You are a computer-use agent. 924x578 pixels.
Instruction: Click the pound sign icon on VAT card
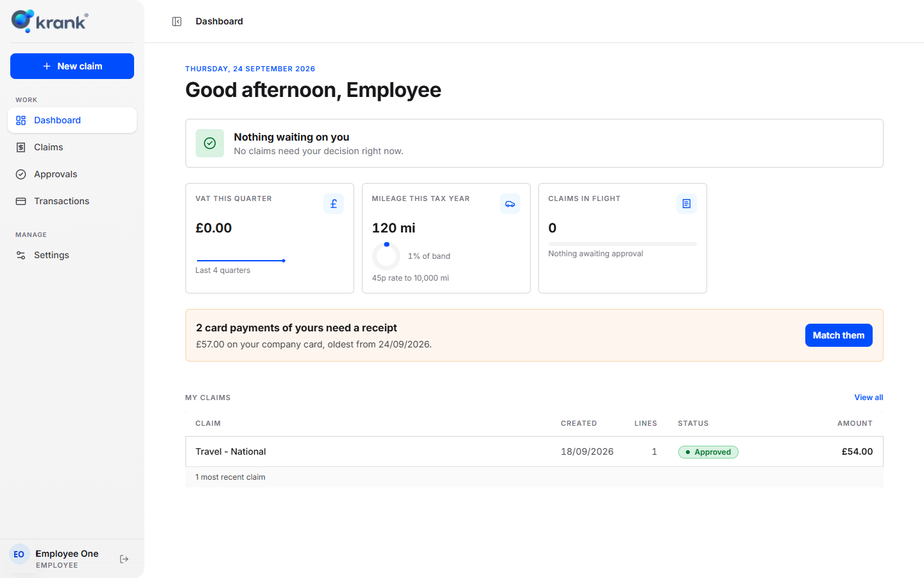click(x=334, y=204)
